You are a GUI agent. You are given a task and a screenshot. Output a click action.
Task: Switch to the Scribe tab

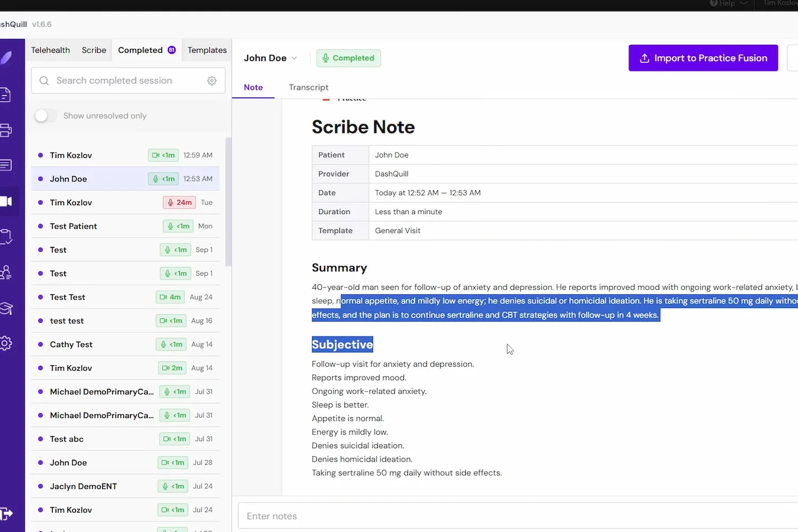point(94,50)
